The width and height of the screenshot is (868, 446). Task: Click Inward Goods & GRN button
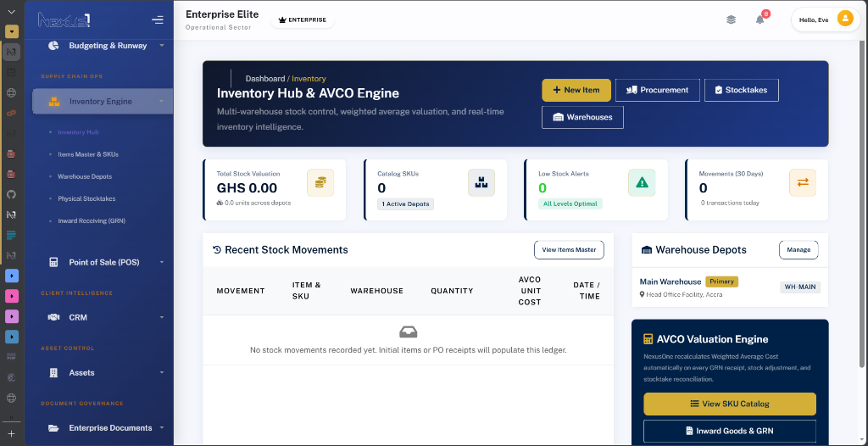730,431
